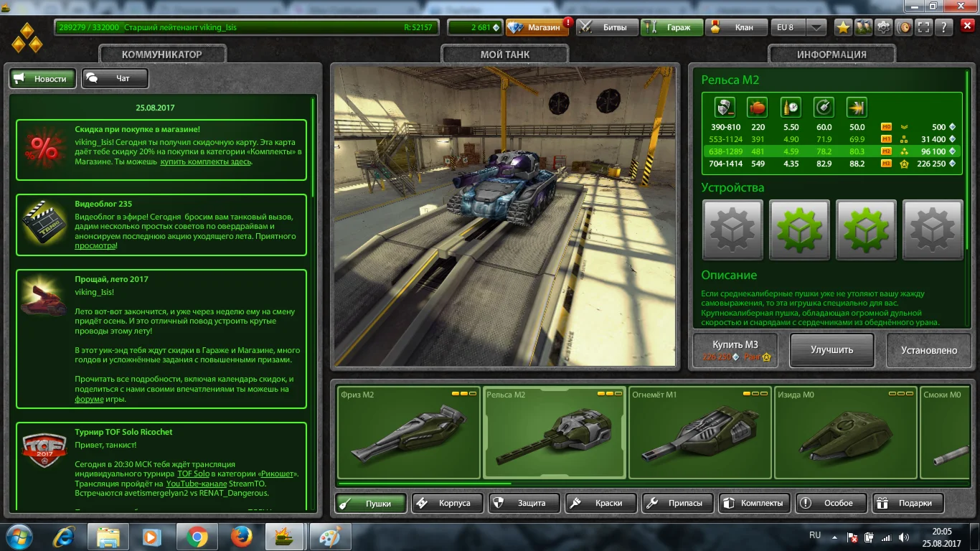Image resolution: width=980 pixels, height=551 pixels.
Task: Follow the 'купить комплекты здесь' link
Action: click(206, 161)
